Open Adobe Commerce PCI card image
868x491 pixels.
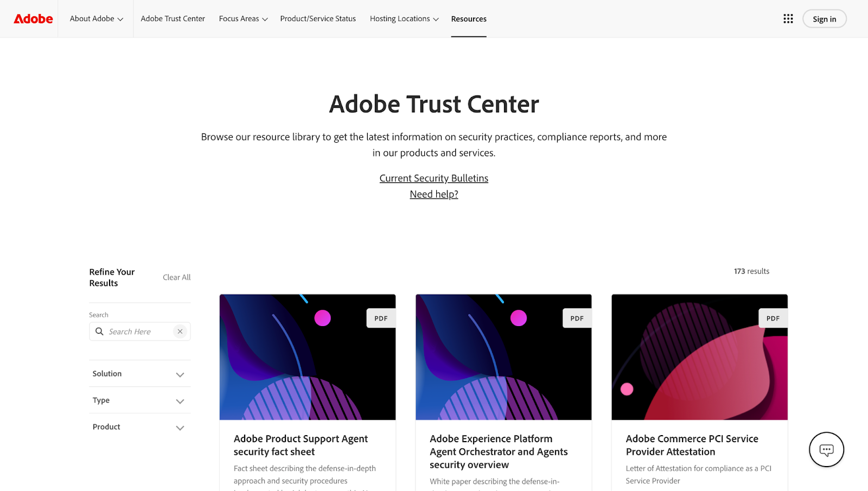(699, 357)
